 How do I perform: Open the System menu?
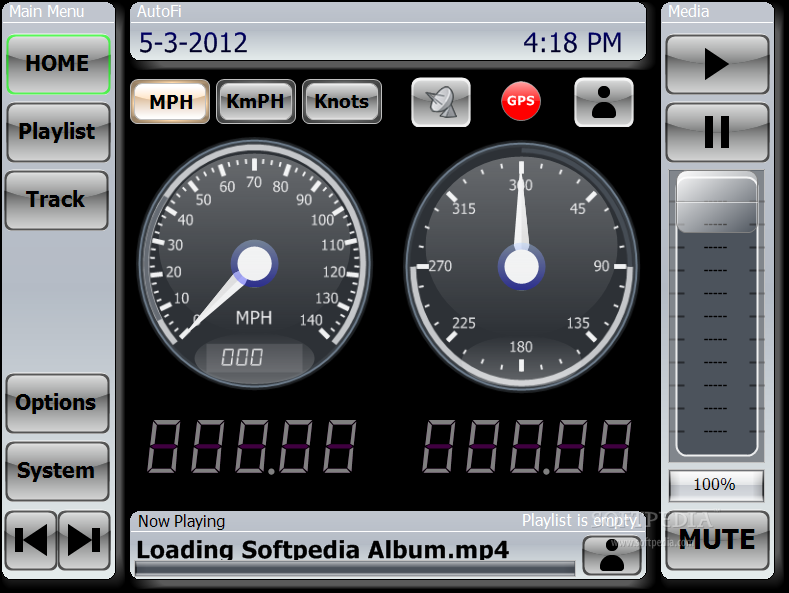(57, 471)
